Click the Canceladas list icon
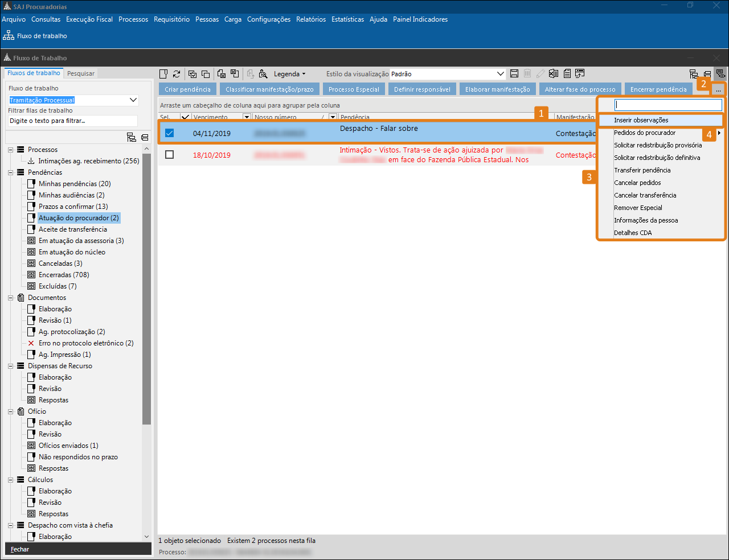The height and width of the screenshot is (560, 729). (32, 263)
